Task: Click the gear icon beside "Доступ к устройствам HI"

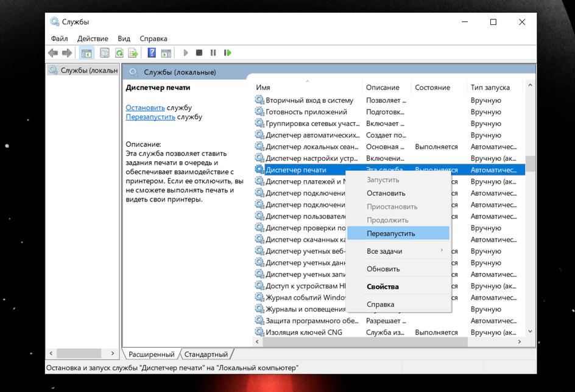Action: 259,285
